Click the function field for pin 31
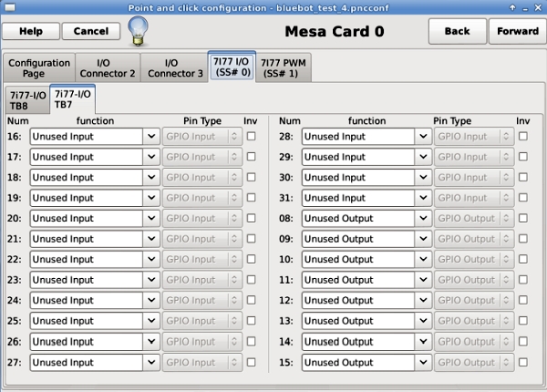547x392 pixels. coord(358,198)
